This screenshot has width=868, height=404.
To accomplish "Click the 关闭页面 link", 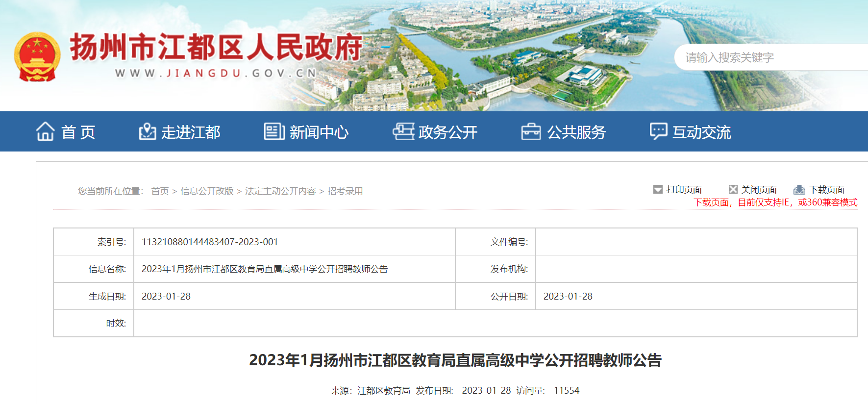I will tap(759, 190).
